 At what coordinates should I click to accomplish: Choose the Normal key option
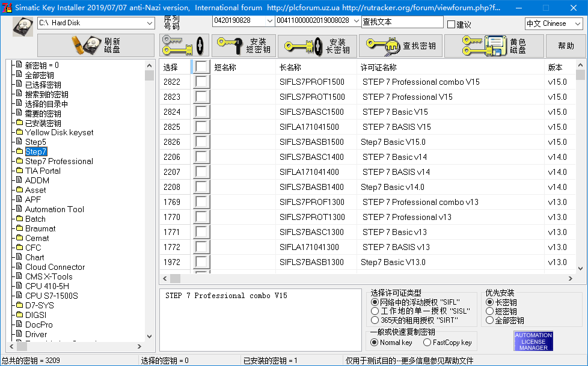[x=374, y=343]
